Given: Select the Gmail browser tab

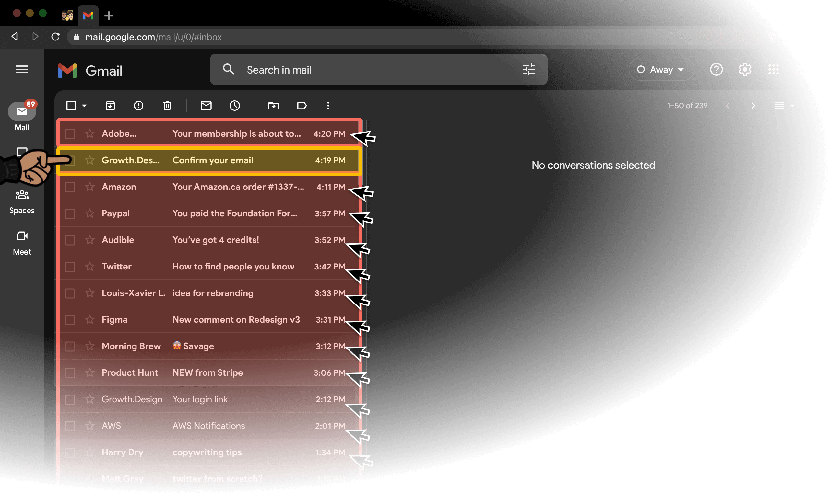Looking at the screenshot, I should (x=88, y=16).
